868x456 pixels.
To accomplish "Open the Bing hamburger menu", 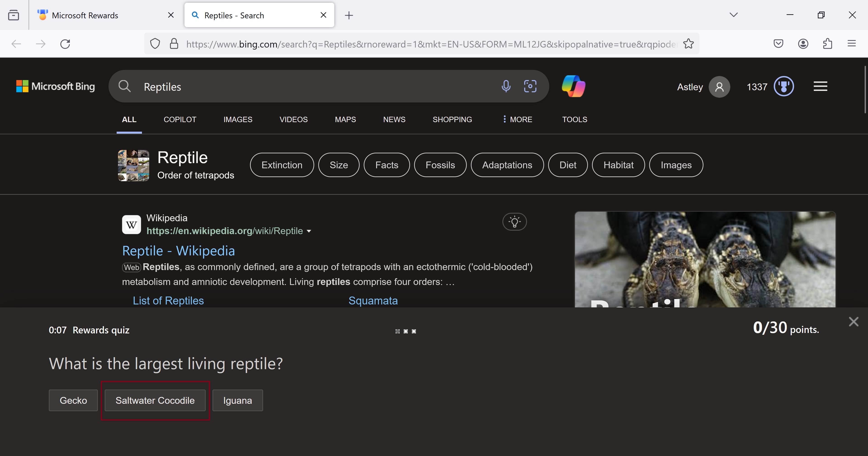I will [820, 86].
